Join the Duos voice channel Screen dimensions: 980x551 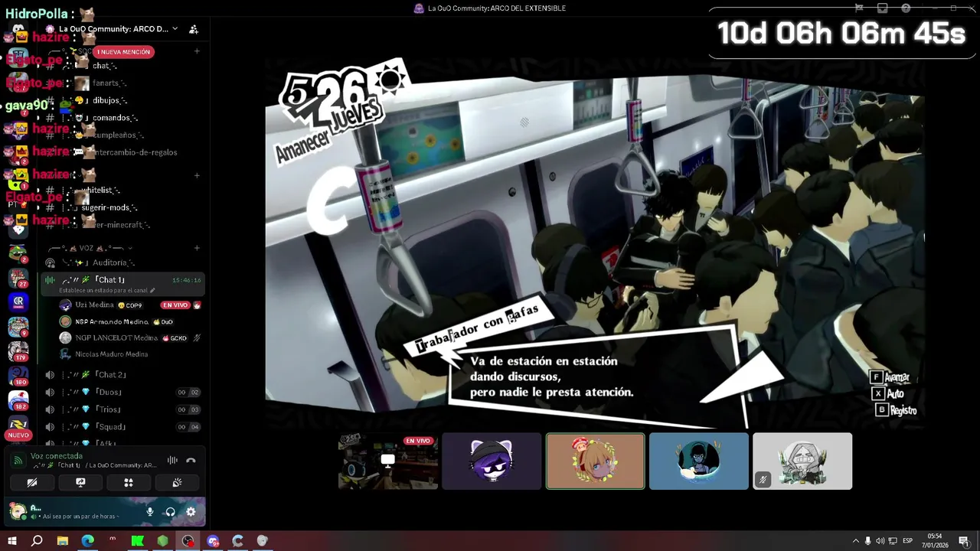(x=122, y=392)
